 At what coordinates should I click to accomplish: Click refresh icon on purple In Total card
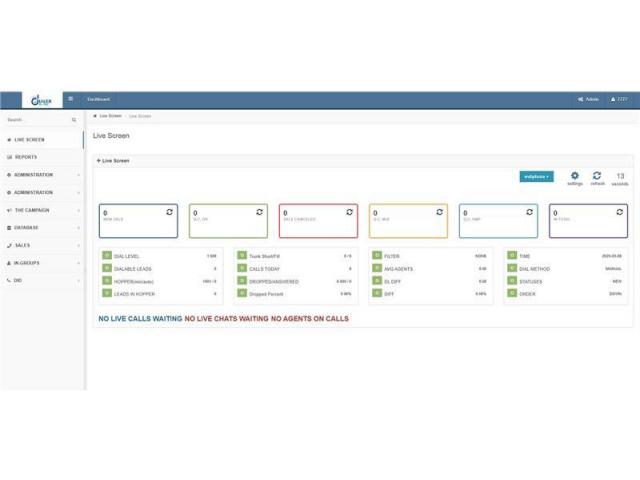pyautogui.click(x=619, y=212)
